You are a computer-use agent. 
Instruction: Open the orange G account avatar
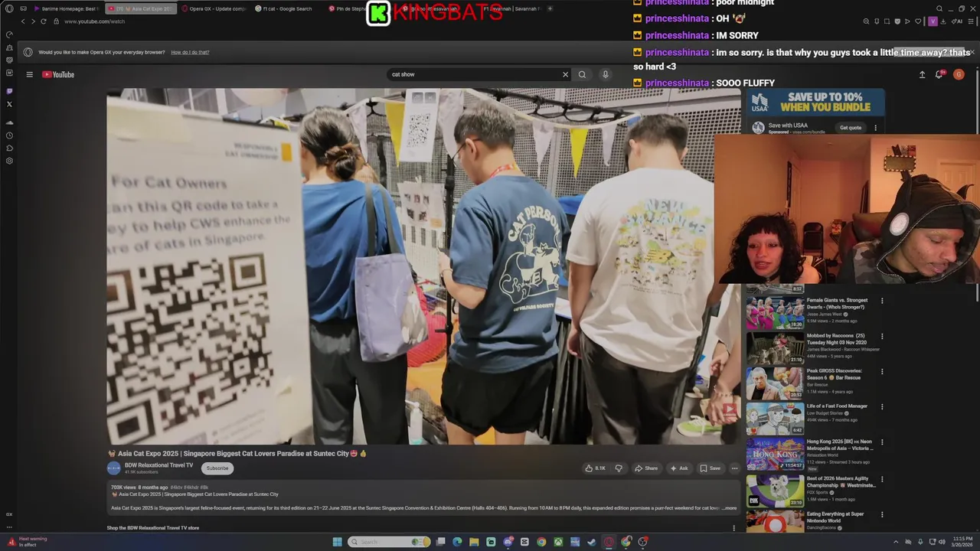click(959, 74)
